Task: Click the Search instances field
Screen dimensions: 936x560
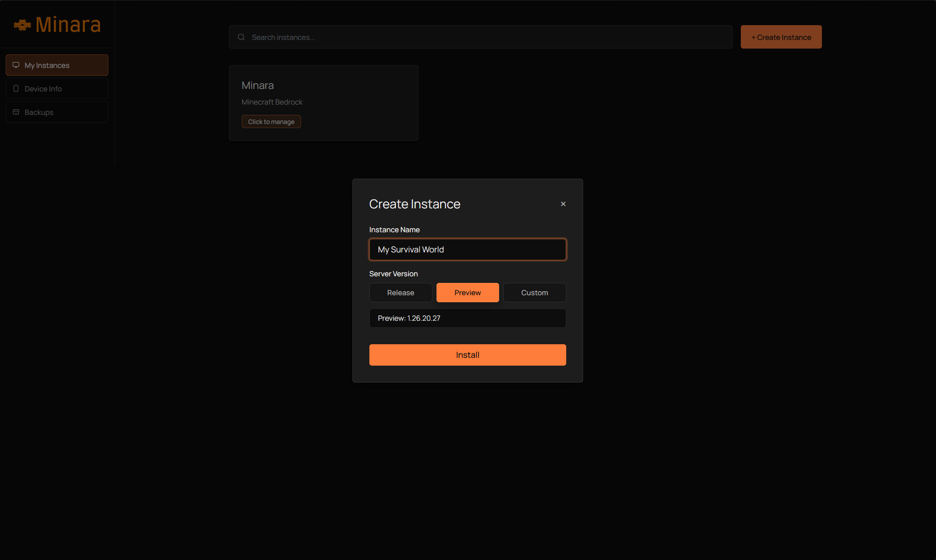Action: point(481,37)
